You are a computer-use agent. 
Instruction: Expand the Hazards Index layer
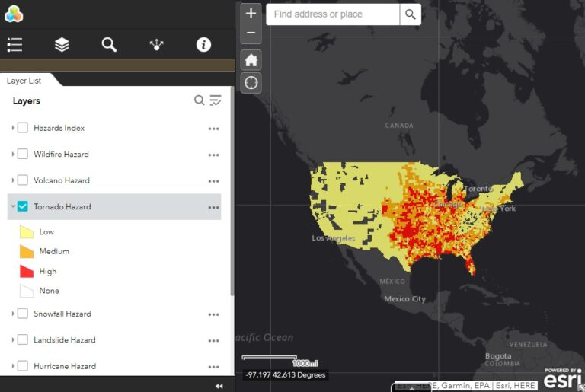(x=13, y=128)
